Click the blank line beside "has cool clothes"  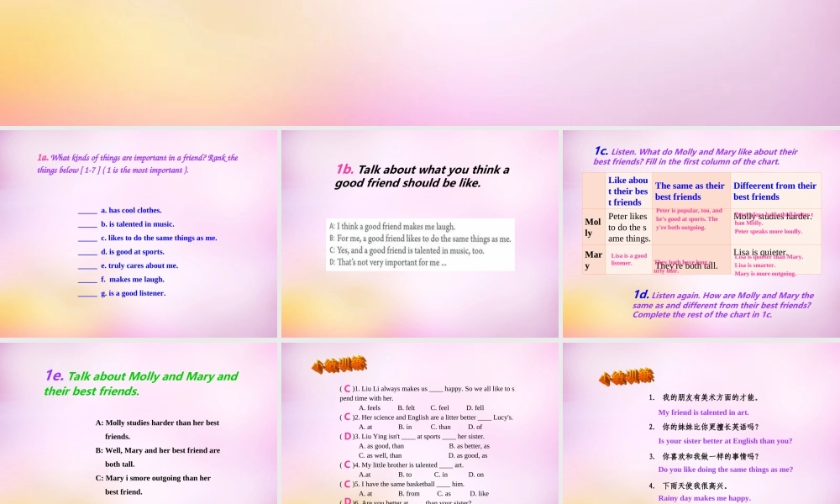(x=87, y=211)
